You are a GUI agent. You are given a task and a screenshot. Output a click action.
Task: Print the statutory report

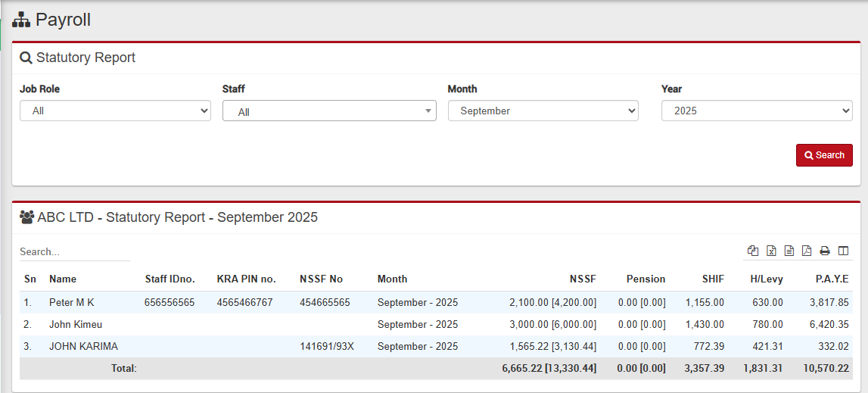(825, 251)
